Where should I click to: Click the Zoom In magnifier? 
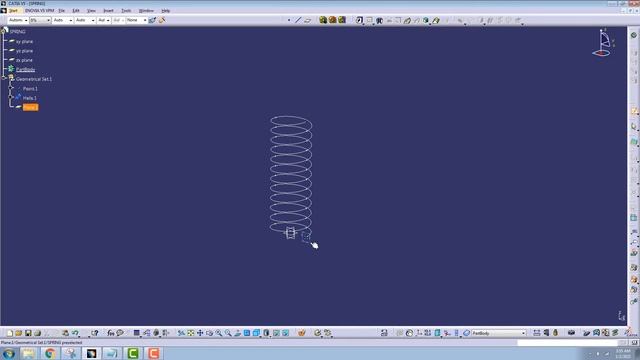(219, 333)
